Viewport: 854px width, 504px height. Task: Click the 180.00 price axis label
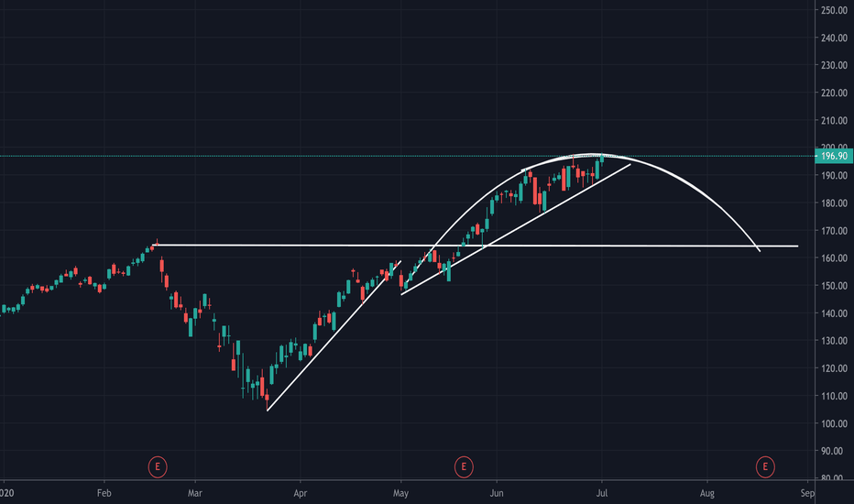[x=834, y=203]
